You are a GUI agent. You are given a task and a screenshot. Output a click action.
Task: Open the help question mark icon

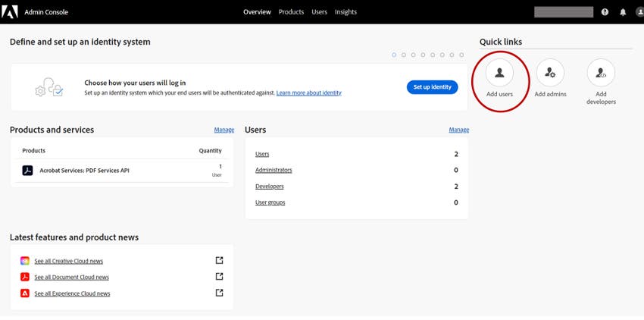[x=605, y=12]
